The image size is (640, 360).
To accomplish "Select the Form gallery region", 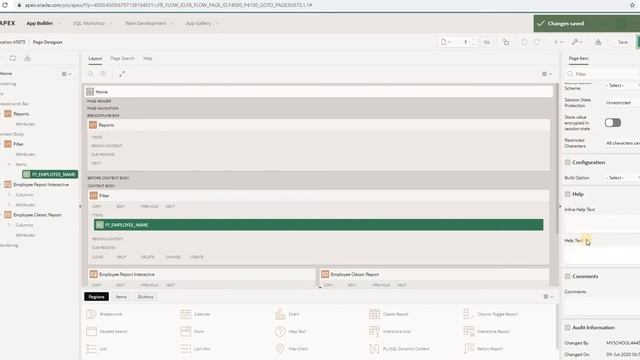I will (x=192, y=331).
